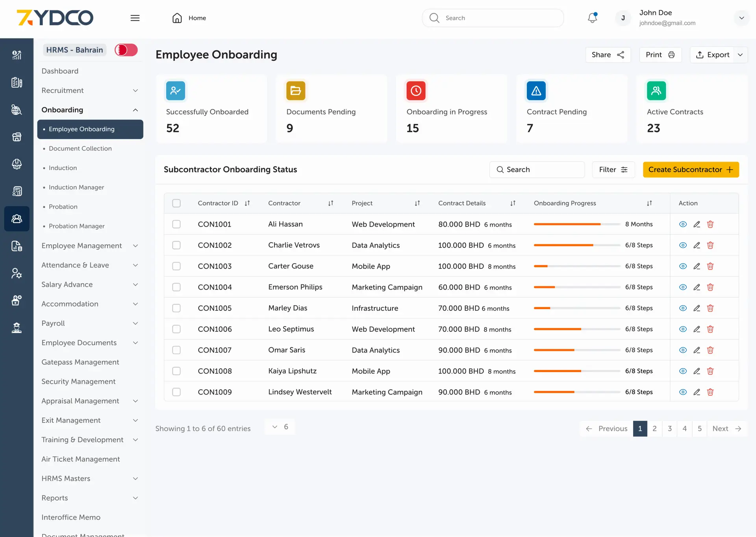Toggle the HRMS - Bahrain flag switch
This screenshot has height=537, width=756.
tap(126, 50)
